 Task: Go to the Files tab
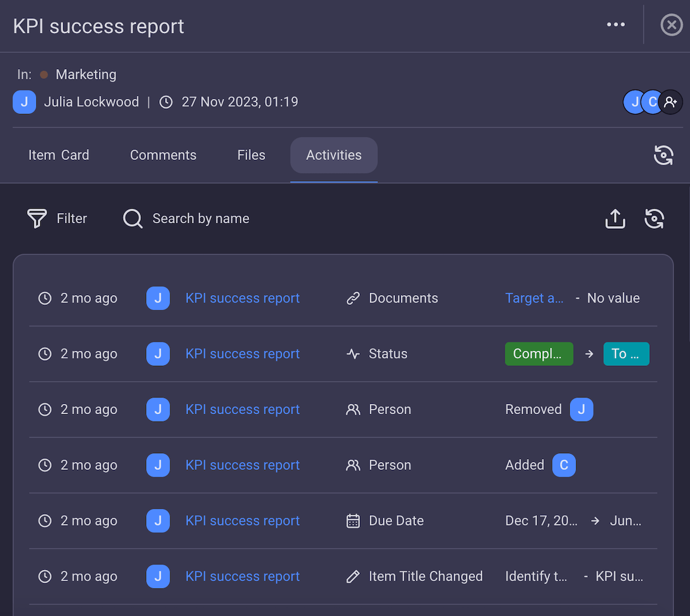click(x=251, y=155)
